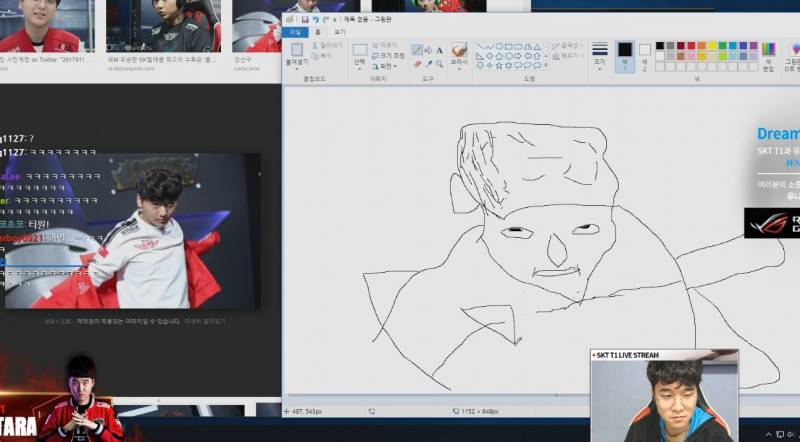Pick the black color swatch in palette
This screenshot has width=800, height=442.
point(660,46)
